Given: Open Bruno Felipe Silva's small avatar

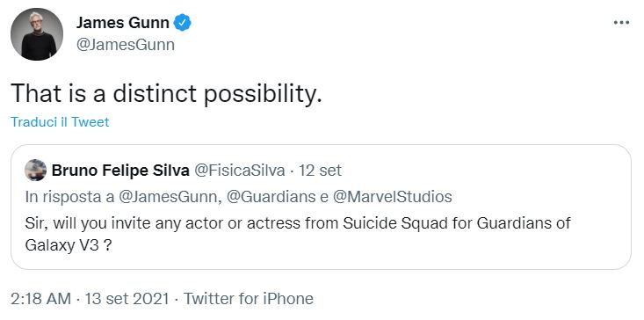Looking at the screenshot, I should pos(36,170).
